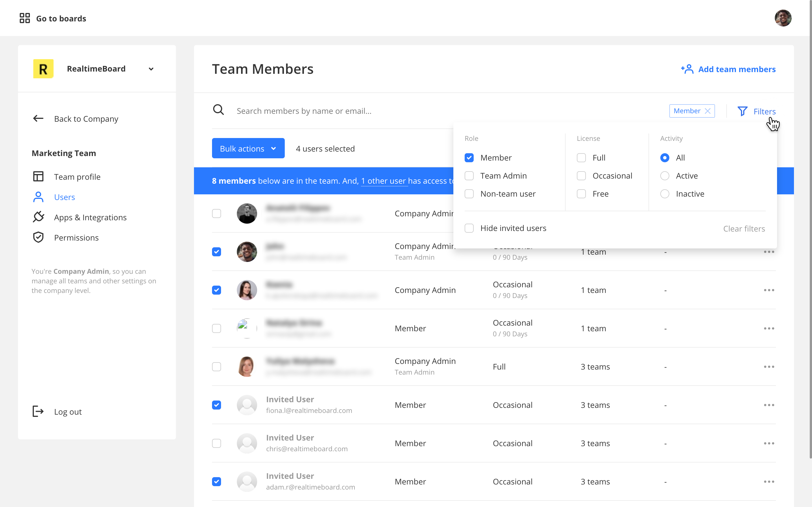Viewport: 812px width, 507px height.
Task: Select Users in the sidebar
Action: (64, 197)
